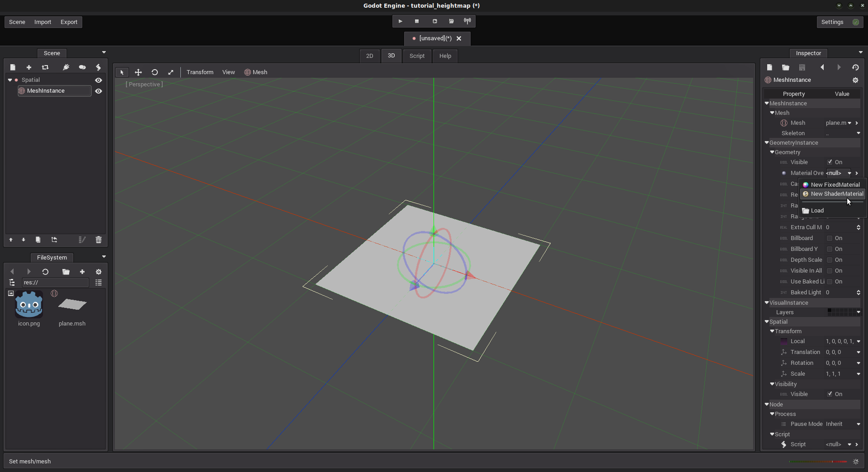
Task: Collapse the Spatial tree node arrow
Action: (10, 80)
